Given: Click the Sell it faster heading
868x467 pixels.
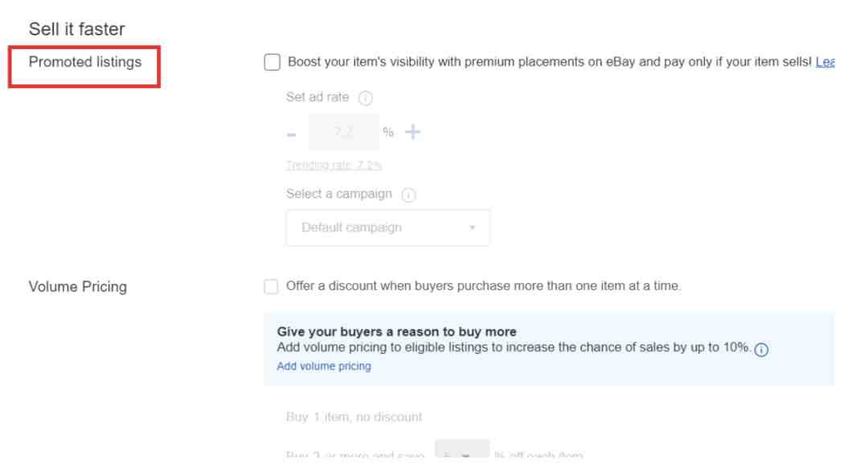Looking at the screenshot, I should pyautogui.click(x=76, y=29).
